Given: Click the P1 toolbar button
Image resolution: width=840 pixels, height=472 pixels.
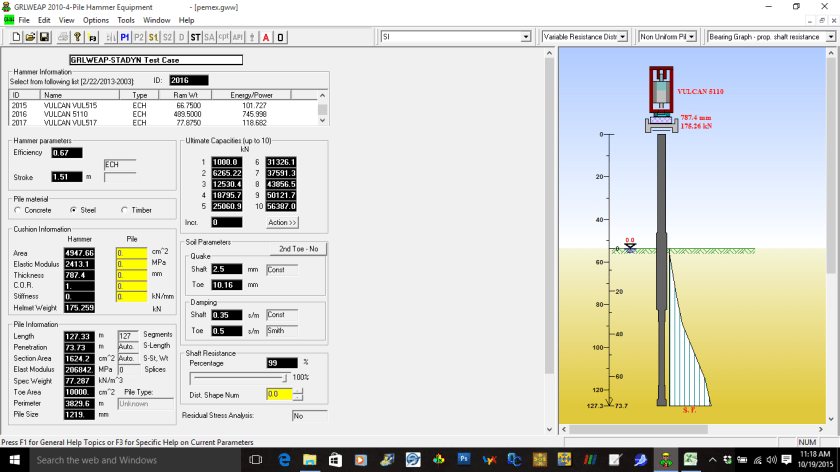Looking at the screenshot, I should pyautogui.click(x=125, y=37).
